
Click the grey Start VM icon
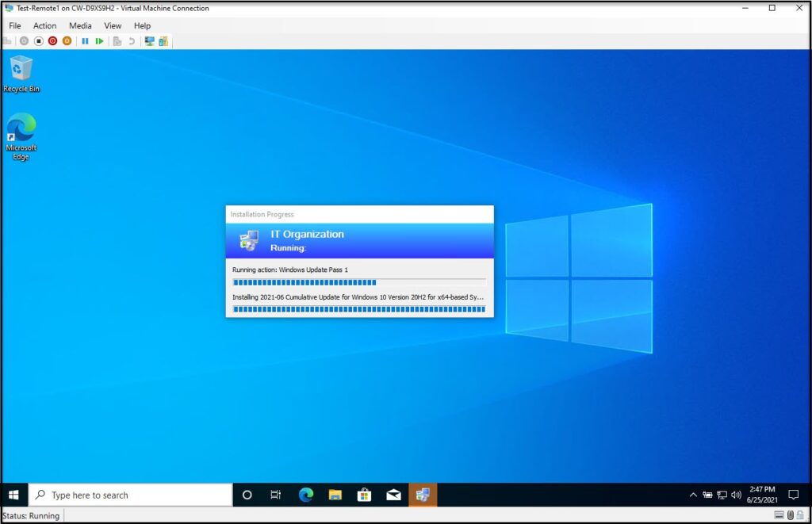click(x=24, y=41)
